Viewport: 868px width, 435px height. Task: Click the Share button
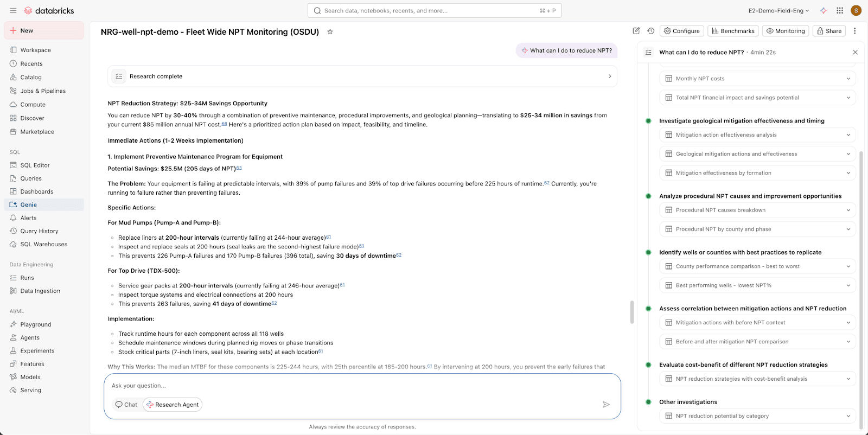[x=829, y=31]
